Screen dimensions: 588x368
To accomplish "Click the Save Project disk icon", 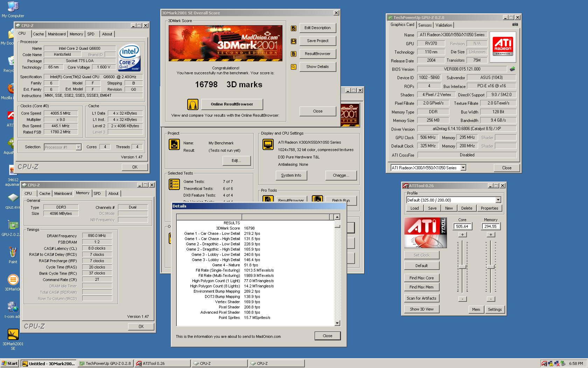I will (x=294, y=41).
